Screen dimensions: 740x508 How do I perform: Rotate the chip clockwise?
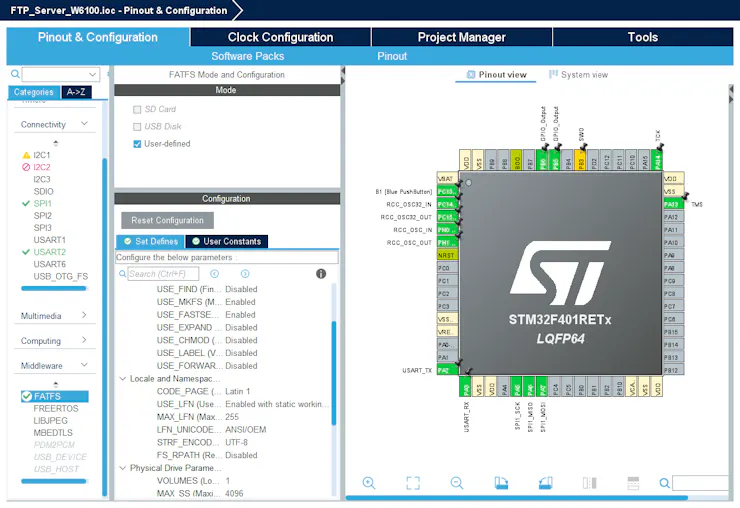tap(501, 483)
